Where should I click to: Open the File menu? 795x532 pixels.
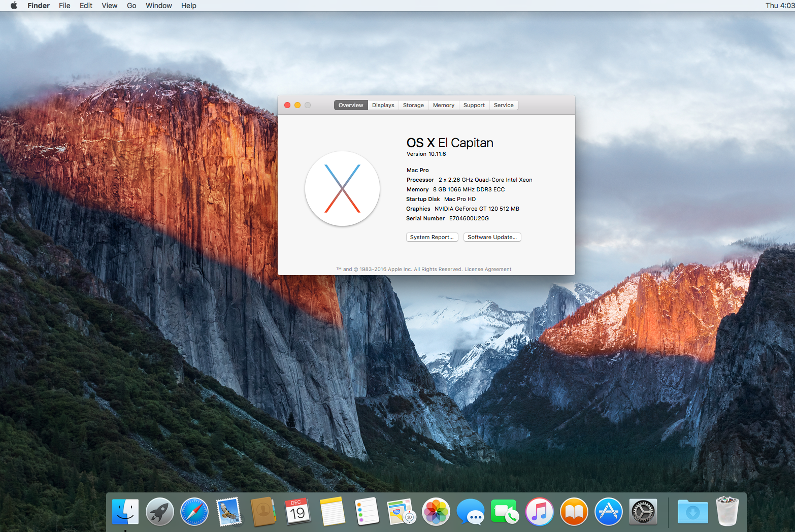(x=64, y=6)
